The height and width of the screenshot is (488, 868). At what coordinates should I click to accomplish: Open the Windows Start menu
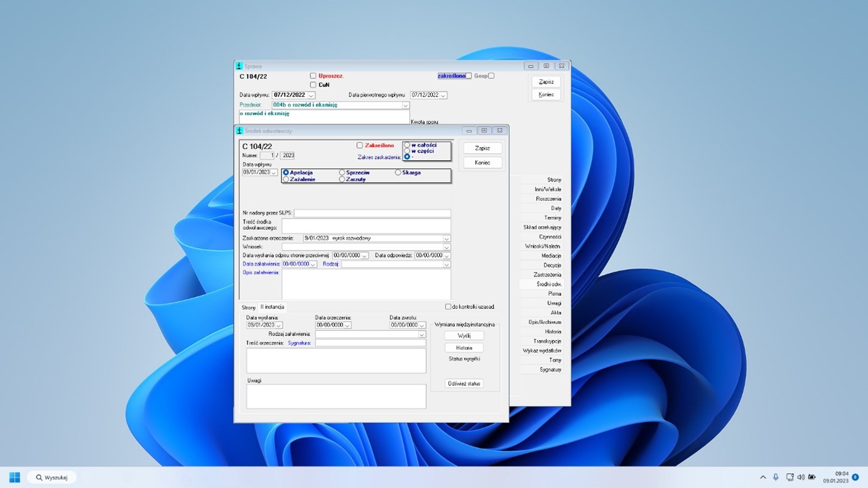click(14, 477)
